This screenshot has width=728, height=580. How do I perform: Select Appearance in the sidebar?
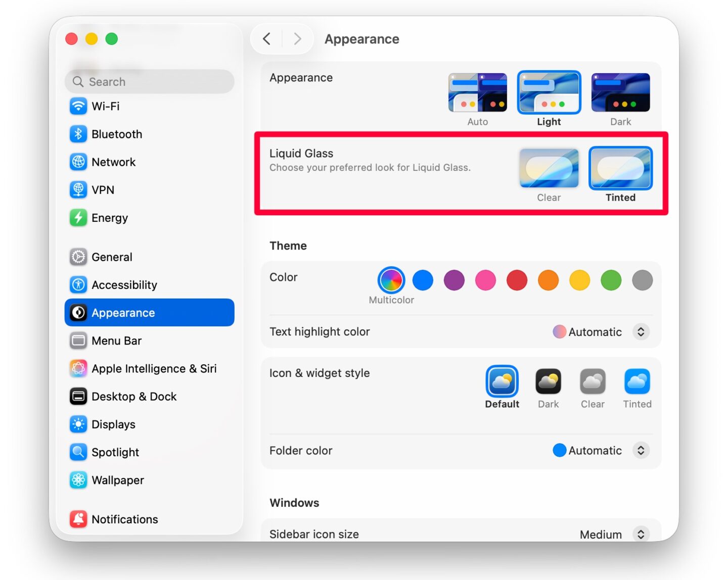(122, 313)
